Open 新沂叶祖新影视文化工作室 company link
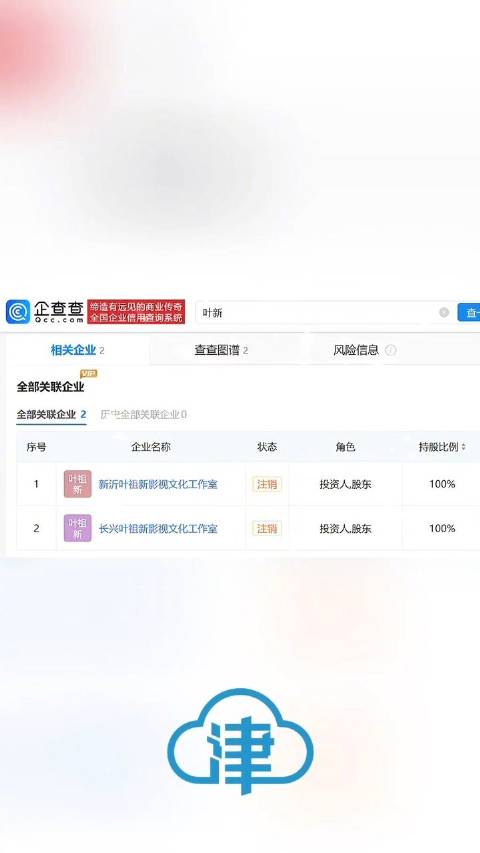The image size is (480, 853). [x=158, y=484]
